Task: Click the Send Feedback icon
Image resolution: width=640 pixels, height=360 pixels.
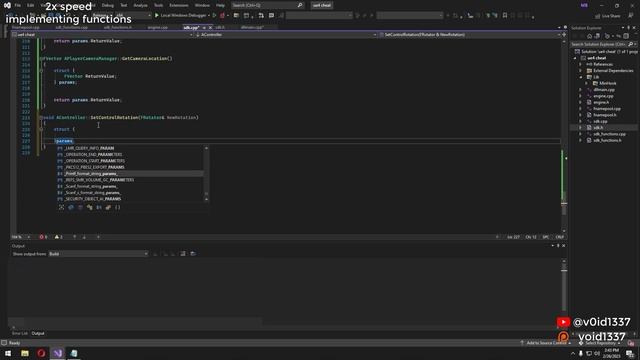Action: [x=631, y=16]
